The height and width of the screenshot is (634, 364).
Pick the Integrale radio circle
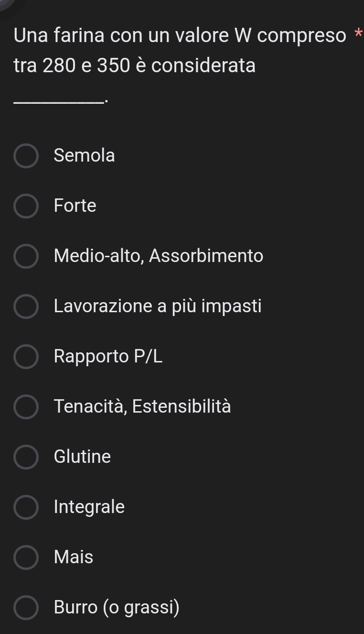pos(26,507)
